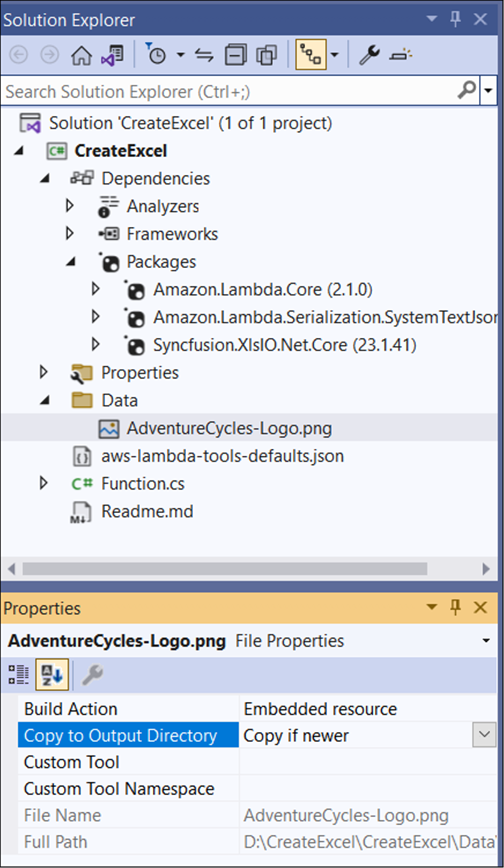Click the horizontal scrollbar right arrow
Viewport: 504px width, 868px height.
click(486, 569)
